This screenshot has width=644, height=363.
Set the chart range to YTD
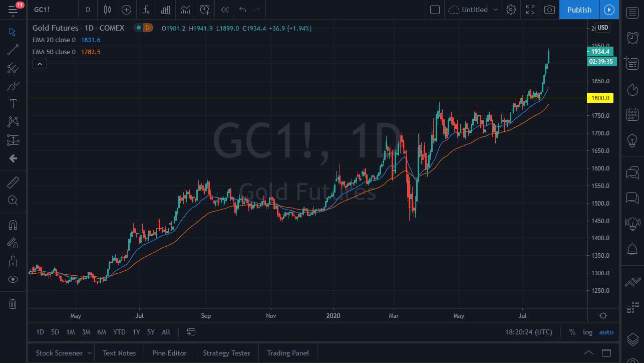pyautogui.click(x=119, y=332)
